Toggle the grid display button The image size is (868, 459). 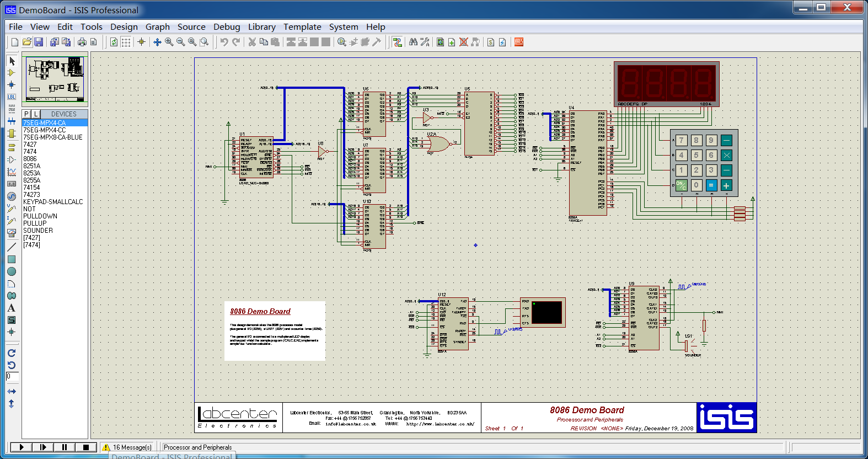[126, 42]
